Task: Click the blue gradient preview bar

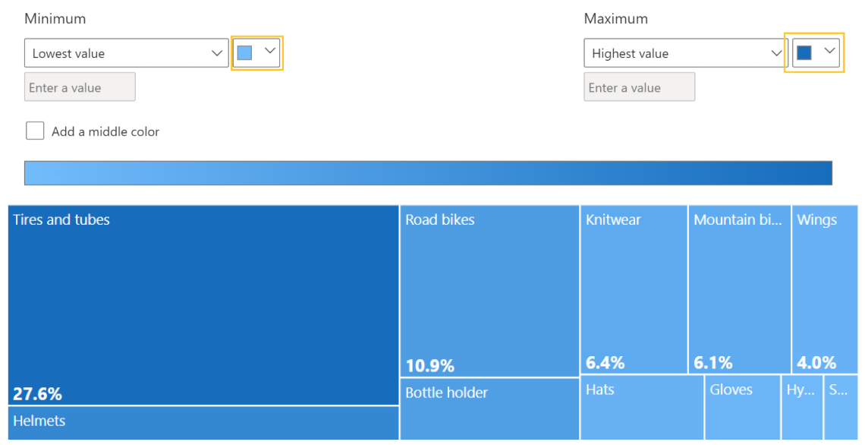Action: tap(428, 173)
